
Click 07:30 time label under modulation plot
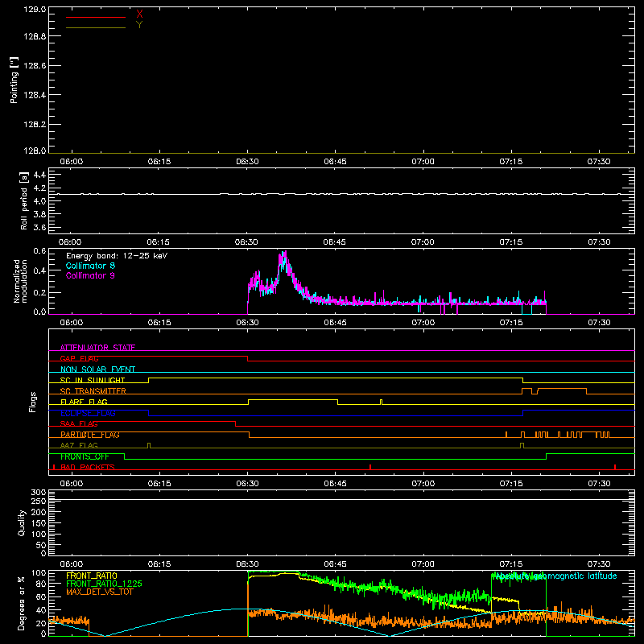(x=599, y=323)
